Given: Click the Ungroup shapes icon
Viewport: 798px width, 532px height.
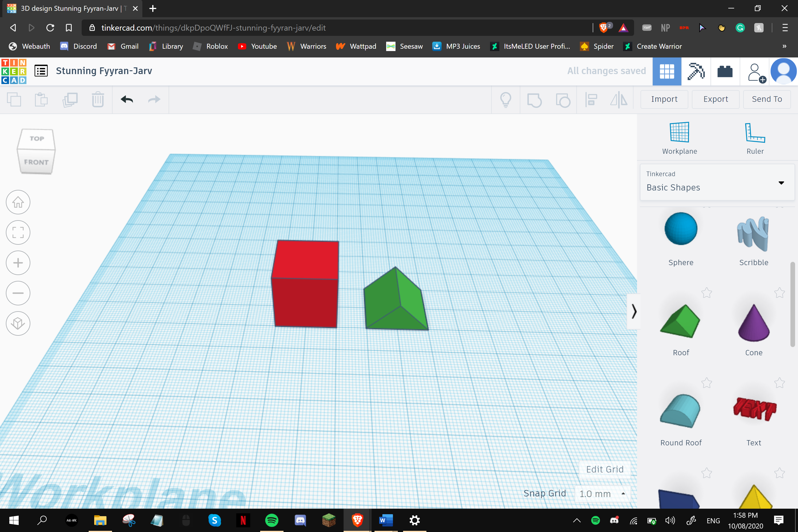Looking at the screenshot, I should click(563, 100).
